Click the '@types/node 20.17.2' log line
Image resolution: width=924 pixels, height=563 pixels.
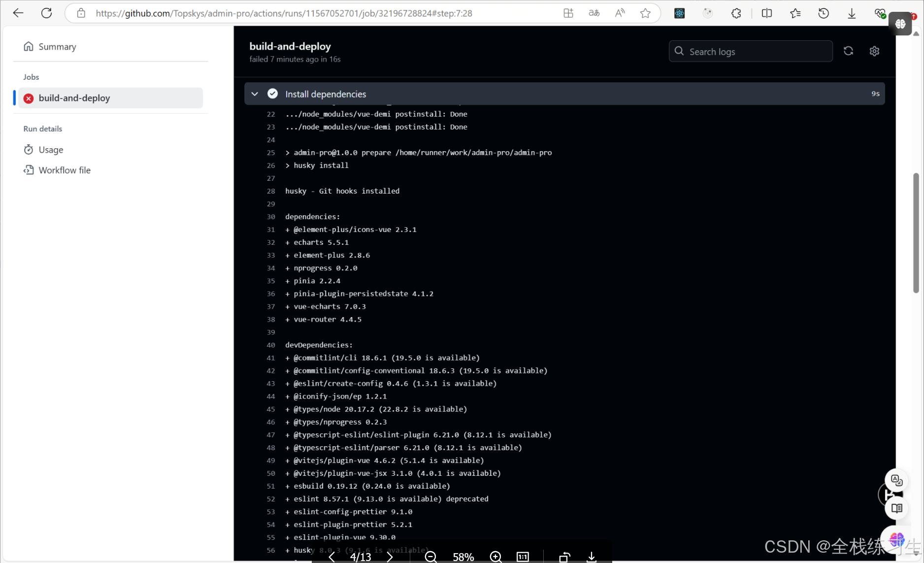(376, 409)
